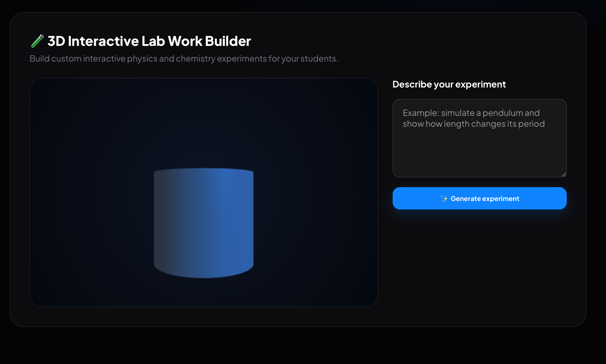Viewport: 606px width, 364px height.
Task: Focus the experiment description text area
Action: pos(480,138)
